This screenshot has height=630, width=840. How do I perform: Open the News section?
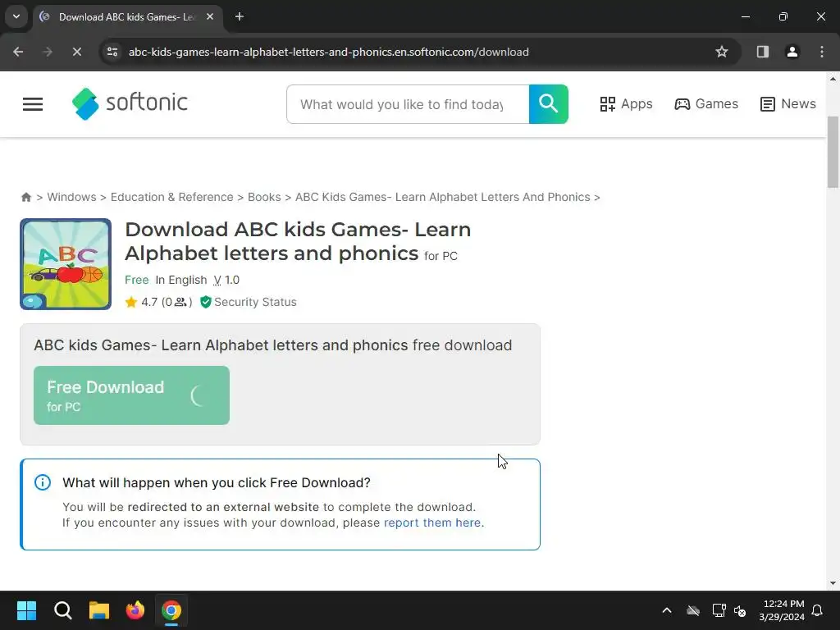[788, 104]
